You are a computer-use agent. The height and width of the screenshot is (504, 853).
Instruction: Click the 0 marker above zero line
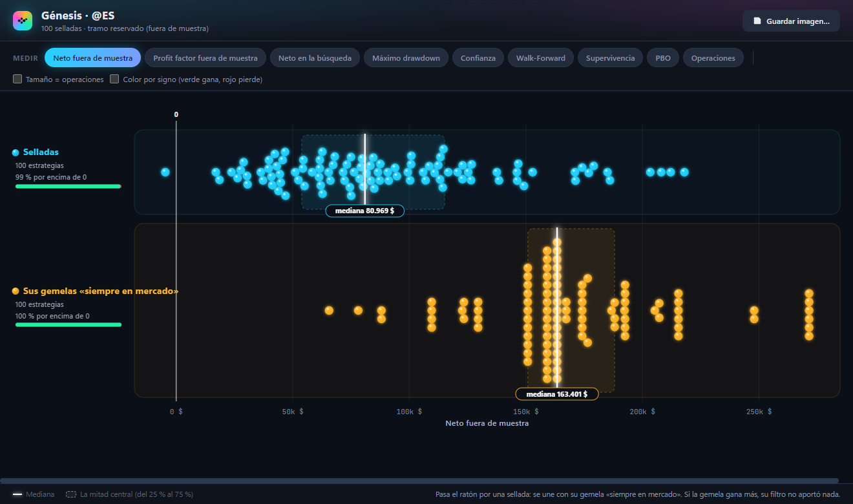point(176,114)
